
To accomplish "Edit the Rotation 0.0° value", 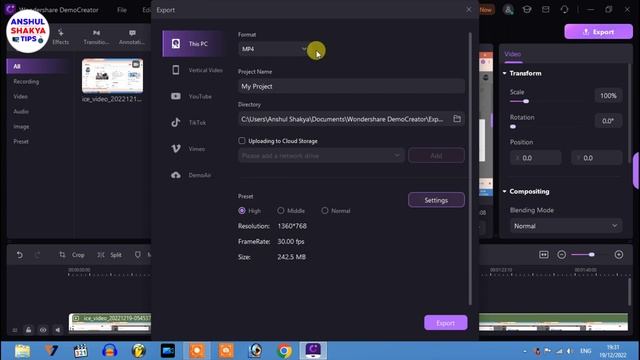I will [608, 121].
